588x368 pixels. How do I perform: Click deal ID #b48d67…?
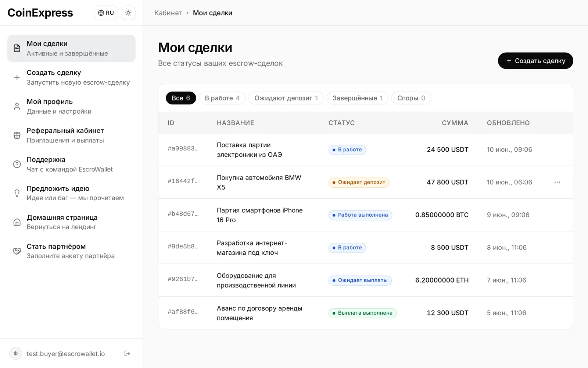183,214
